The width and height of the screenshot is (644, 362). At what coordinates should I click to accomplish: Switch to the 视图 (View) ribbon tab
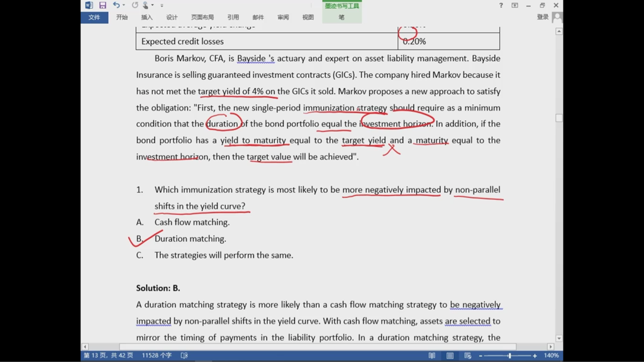[x=308, y=17]
